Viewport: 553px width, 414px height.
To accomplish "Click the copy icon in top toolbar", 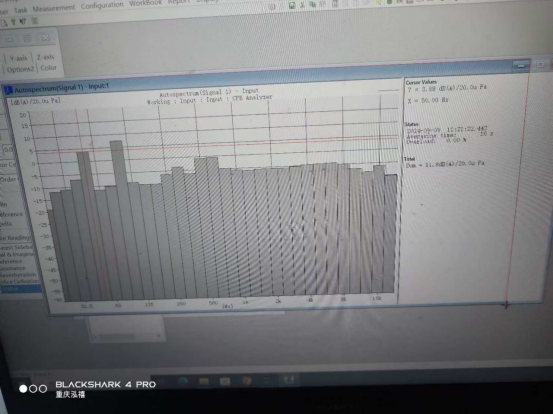I will tap(312, 5).
